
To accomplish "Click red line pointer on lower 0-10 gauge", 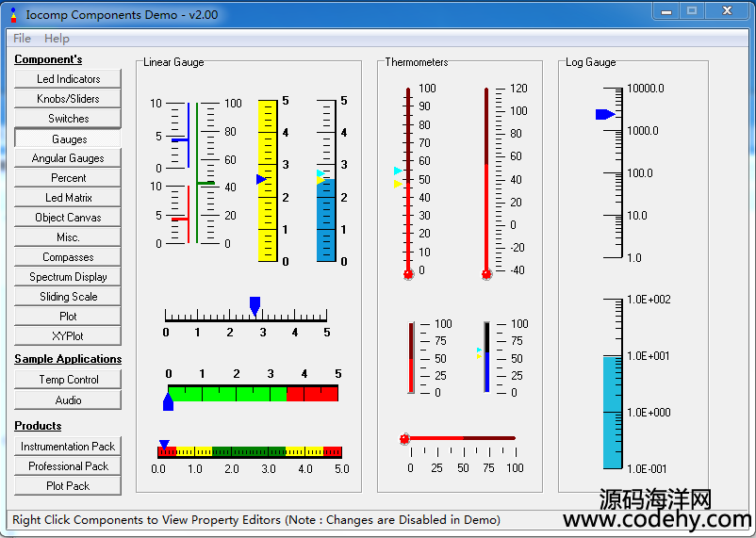I will [180, 220].
